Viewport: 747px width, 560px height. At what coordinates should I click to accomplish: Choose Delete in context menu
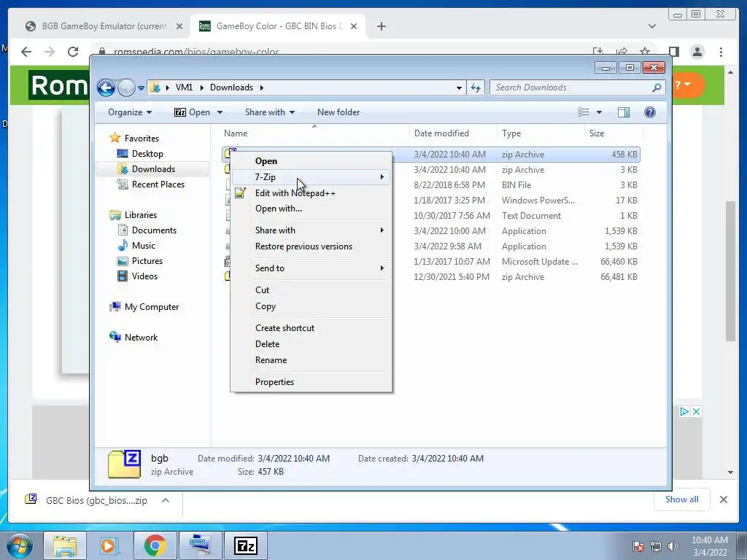[311, 344]
